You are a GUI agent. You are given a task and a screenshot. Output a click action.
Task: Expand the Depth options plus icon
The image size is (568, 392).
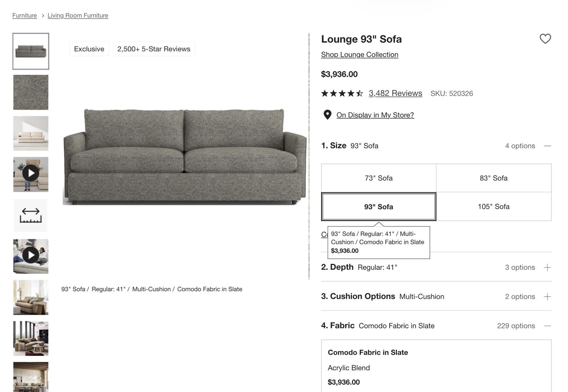point(547,267)
